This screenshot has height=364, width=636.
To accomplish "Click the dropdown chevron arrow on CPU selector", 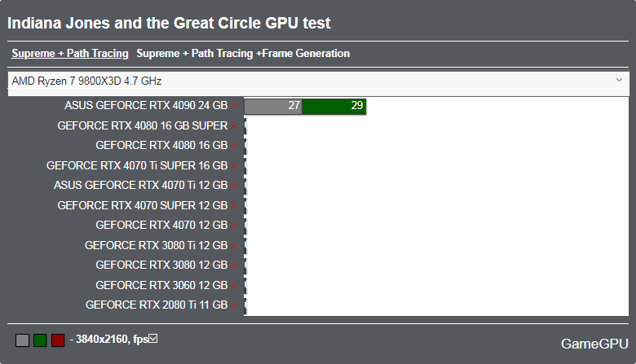I will pyautogui.click(x=619, y=80).
